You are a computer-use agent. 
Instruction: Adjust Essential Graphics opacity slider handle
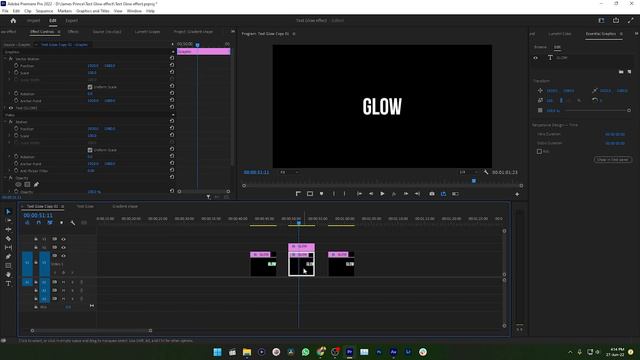629,110
